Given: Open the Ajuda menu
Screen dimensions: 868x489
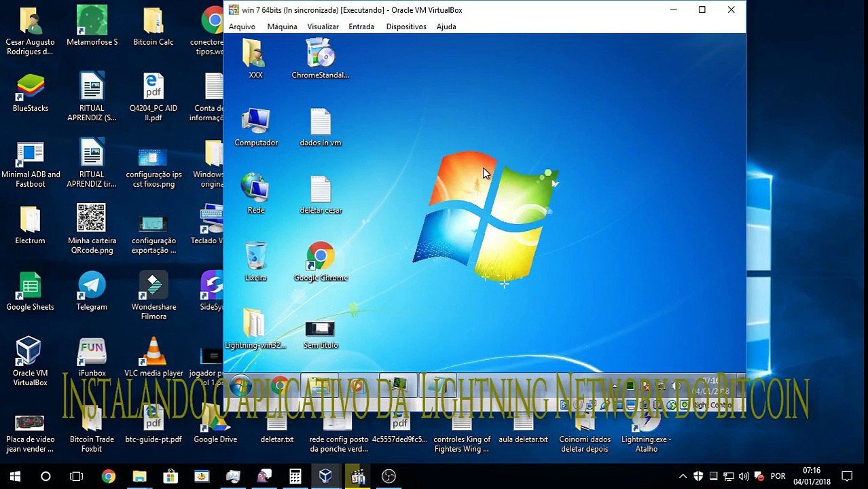Looking at the screenshot, I should click(x=446, y=26).
